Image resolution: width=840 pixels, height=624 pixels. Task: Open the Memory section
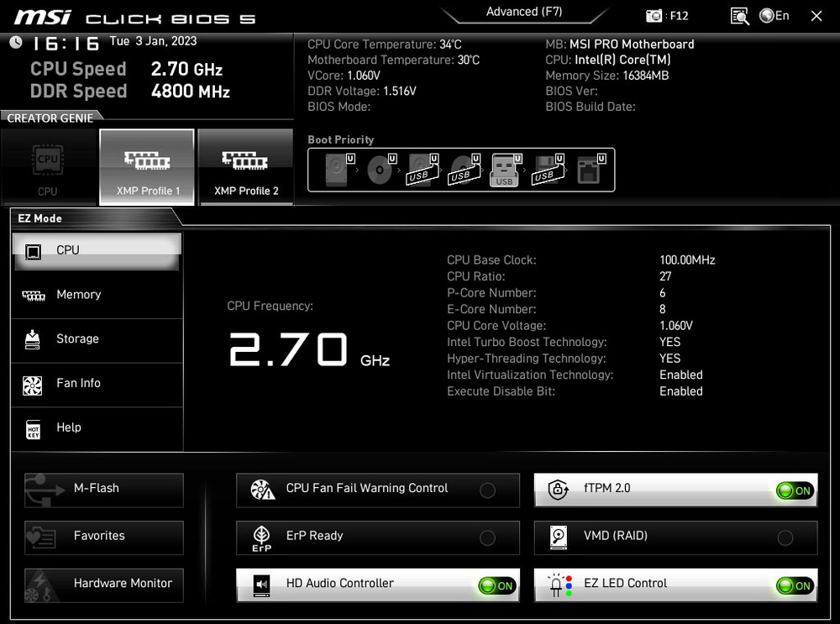click(x=97, y=295)
